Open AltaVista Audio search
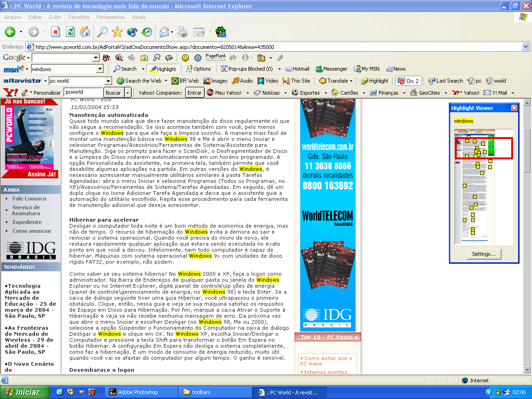 pos(242,81)
